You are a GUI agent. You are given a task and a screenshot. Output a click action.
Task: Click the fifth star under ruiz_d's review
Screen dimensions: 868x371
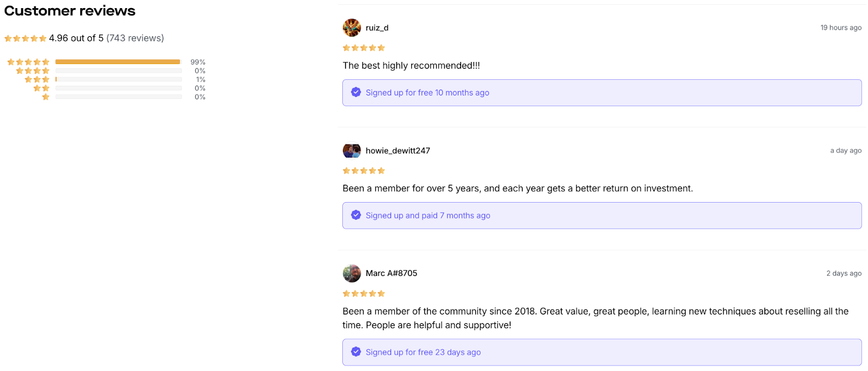382,47
